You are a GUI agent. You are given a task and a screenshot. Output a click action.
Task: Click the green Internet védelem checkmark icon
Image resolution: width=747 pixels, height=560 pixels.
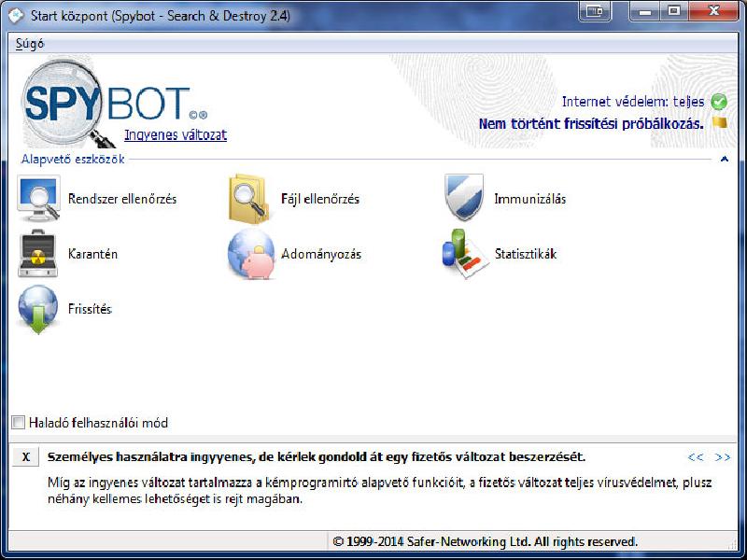pos(719,102)
